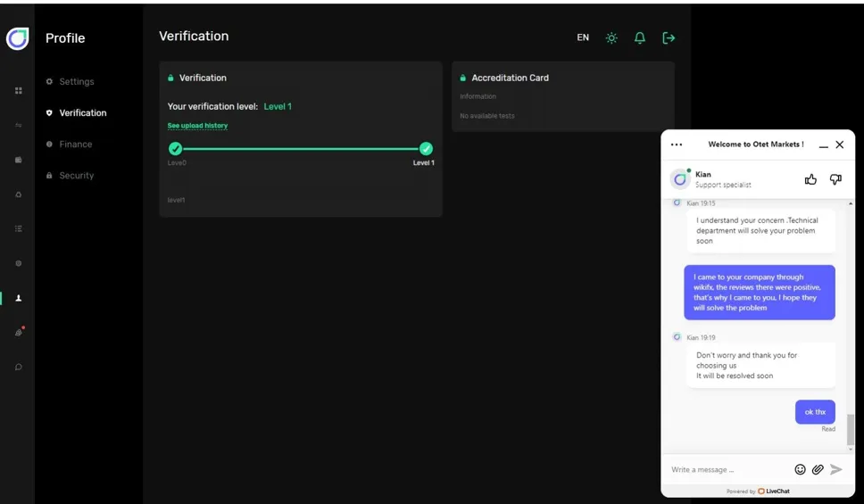Attach a file with the paperclip icon
Image resolution: width=864 pixels, height=504 pixels.
coord(818,469)
